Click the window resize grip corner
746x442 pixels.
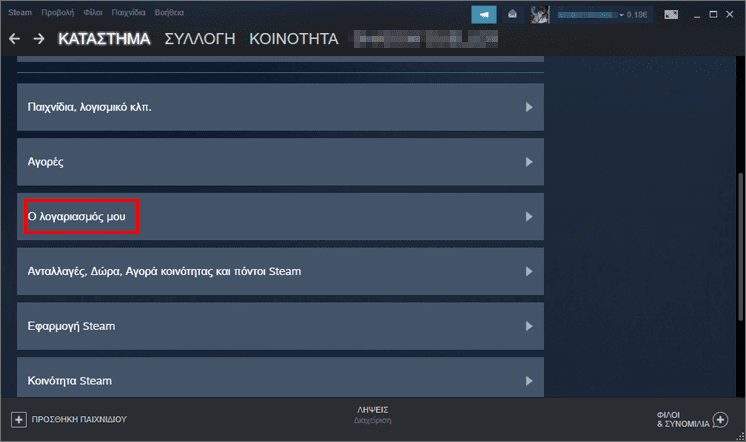[740, 436]
